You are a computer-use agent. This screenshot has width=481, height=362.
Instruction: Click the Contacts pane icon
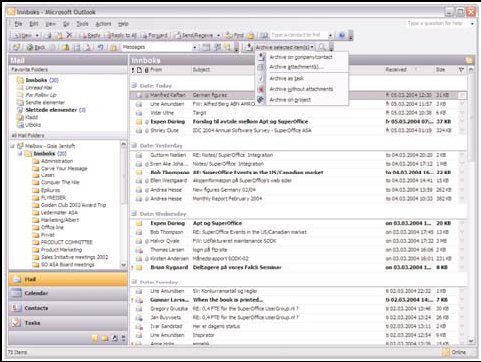point(16,308)
